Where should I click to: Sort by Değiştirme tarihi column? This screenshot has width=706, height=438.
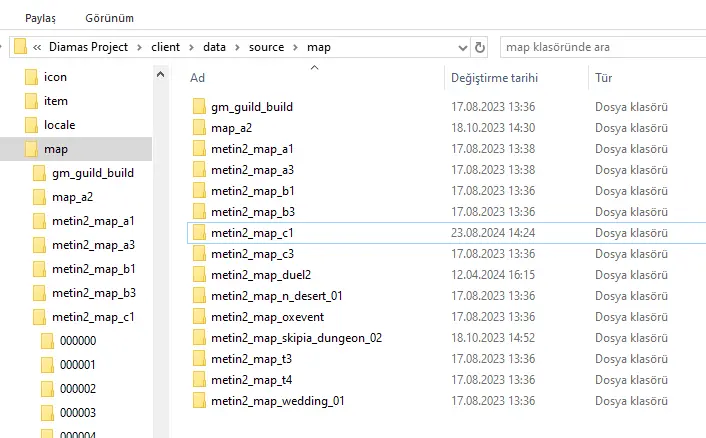494,77
